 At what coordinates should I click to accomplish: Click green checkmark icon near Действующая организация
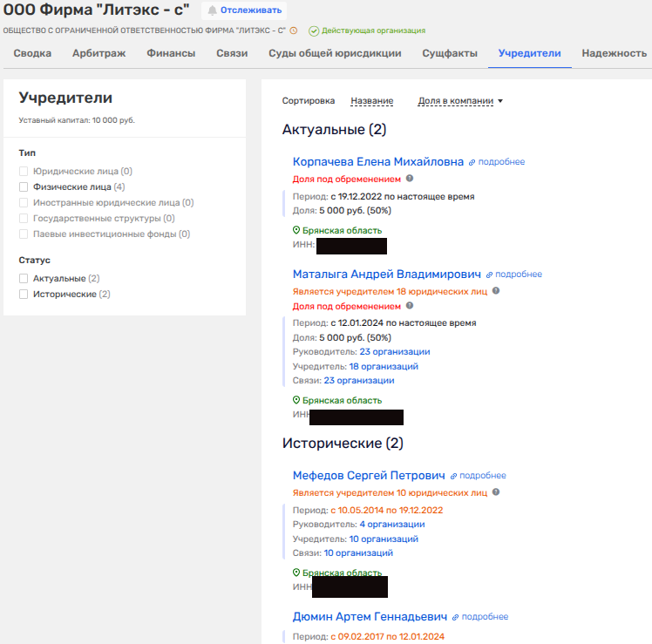pos(314,31)
